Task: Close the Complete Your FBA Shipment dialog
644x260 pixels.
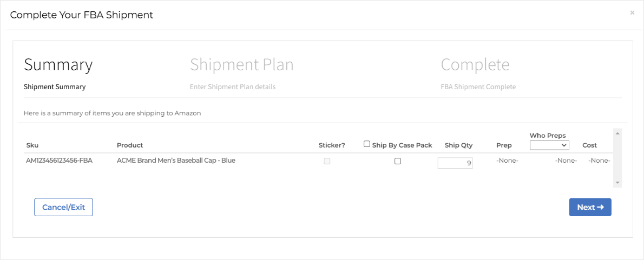Action: (x=632, y=12)
